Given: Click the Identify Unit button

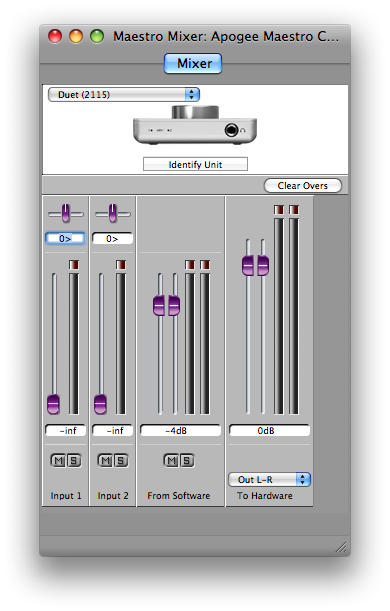Looking at the screenshot, I should click(195, 164).
